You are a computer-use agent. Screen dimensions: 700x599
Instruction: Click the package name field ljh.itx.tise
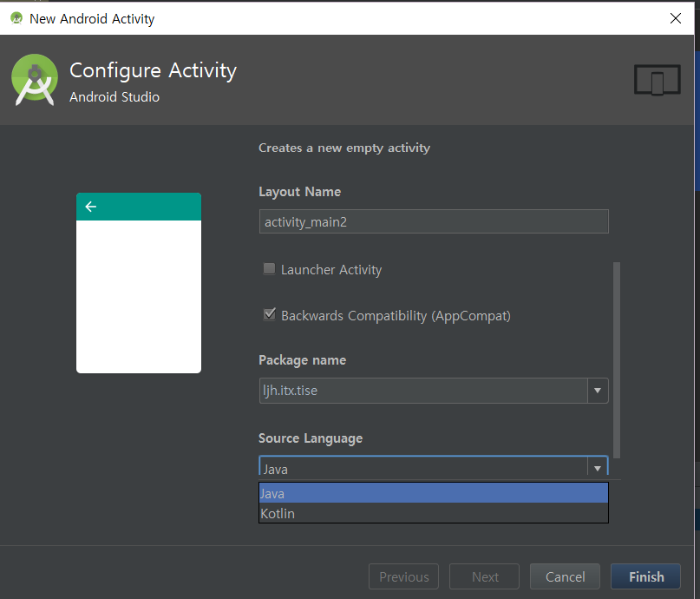coord(423,391)
